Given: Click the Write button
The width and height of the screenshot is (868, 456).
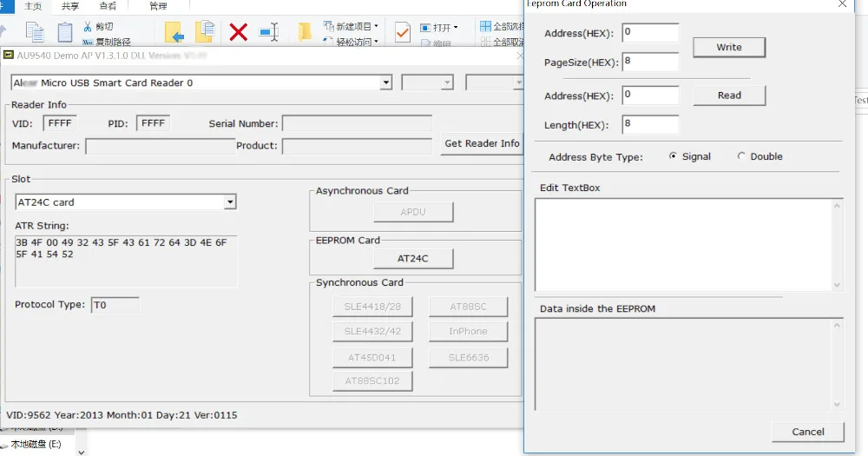Looking at the screenshot, I should pos(729,48).
